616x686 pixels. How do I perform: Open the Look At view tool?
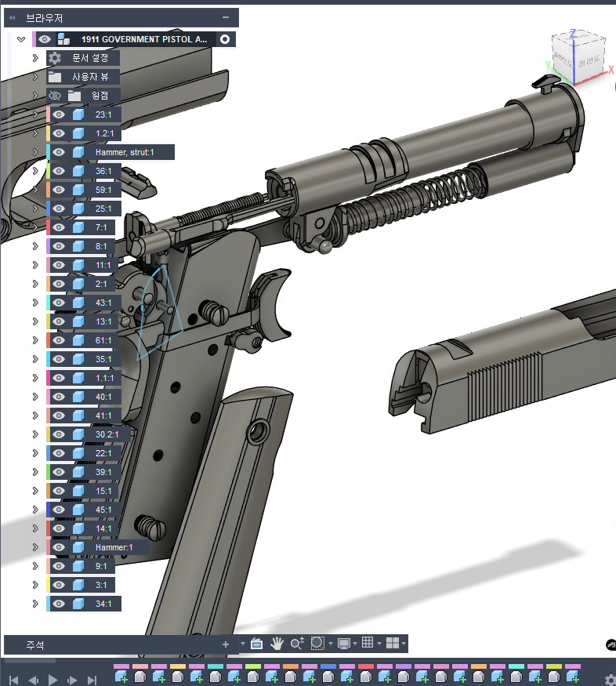point(256,644)
